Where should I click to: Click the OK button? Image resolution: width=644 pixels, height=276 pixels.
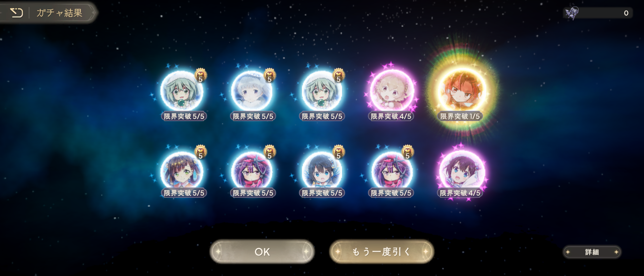262,252
